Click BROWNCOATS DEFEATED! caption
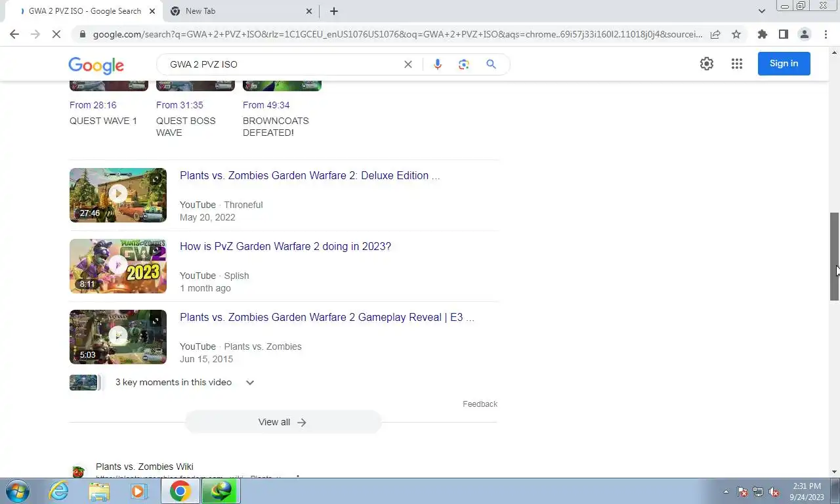This screenshot has width=840, height=504. pyautogui.click(x=276, y=127)
